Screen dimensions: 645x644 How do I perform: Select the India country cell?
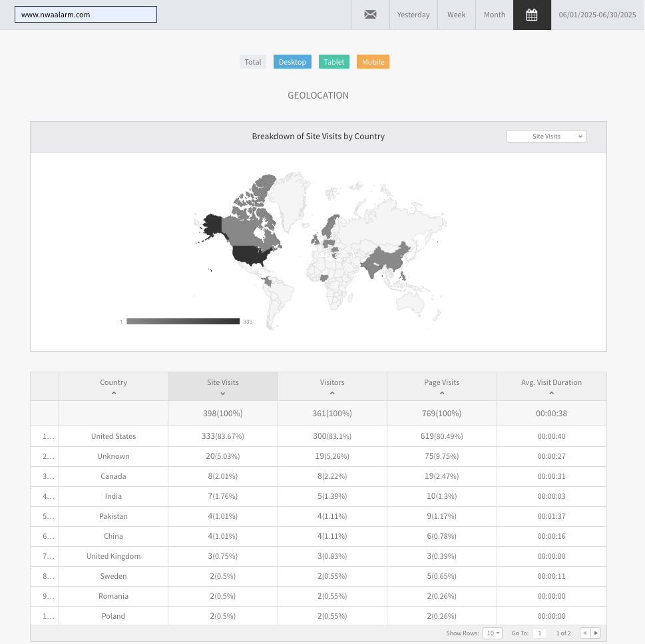(114, 496)
